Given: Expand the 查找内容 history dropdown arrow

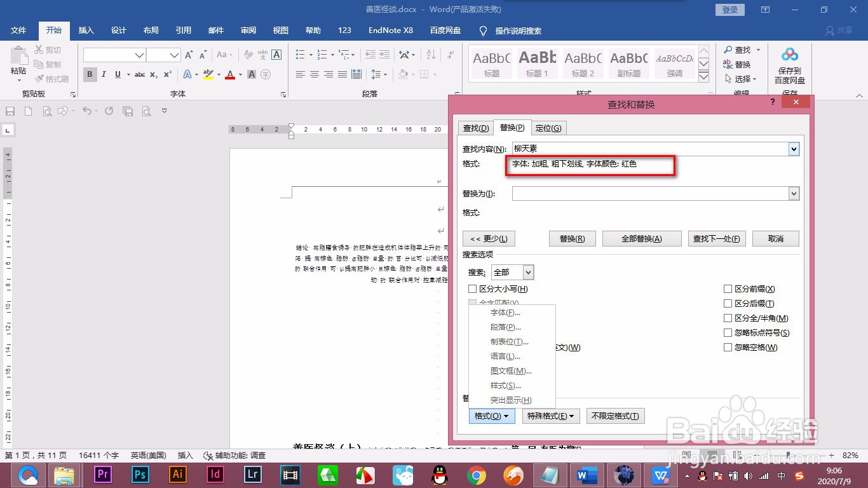Looking at the screenshot, I should pos(794,149).
